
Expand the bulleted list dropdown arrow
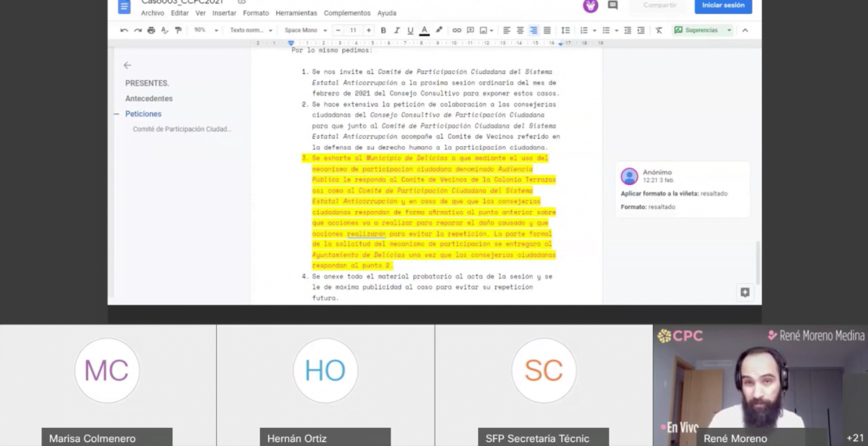point(615,30)
